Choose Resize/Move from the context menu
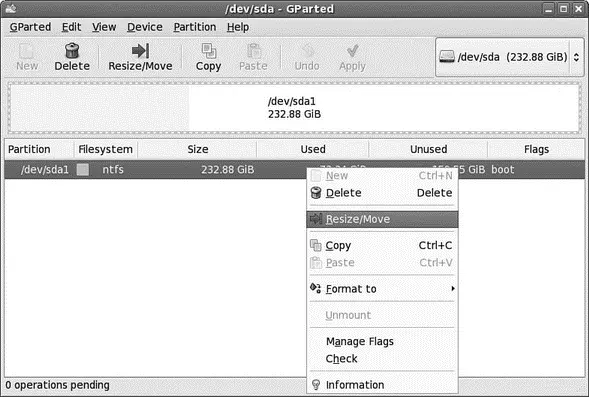This screenshot has width=589, height=397. pos(382,219)
